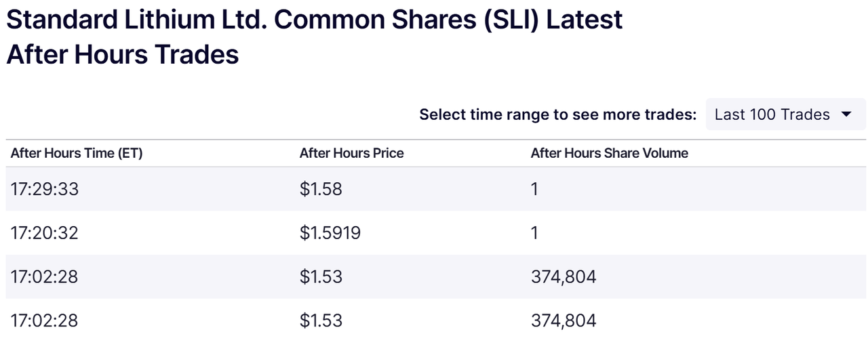Image resolution: width=868 pixels, height=340 pixels.
Task: Click the $1.5919 price cell
Action: (330, 233)
